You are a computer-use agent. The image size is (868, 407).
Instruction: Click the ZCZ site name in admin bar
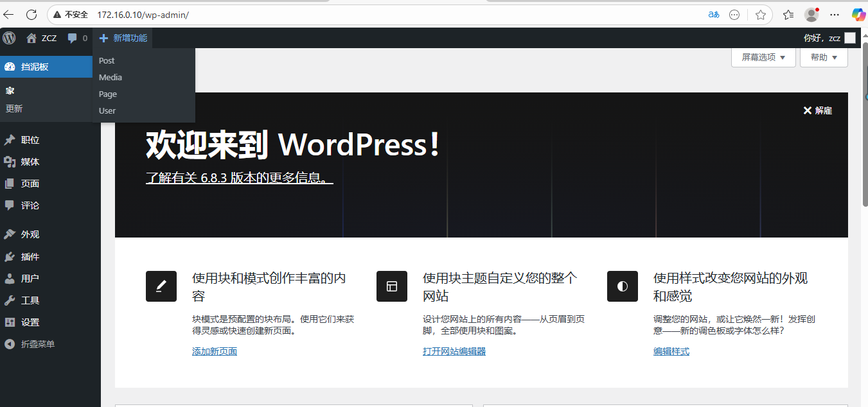pyautogui.click(x=49, y=38)
